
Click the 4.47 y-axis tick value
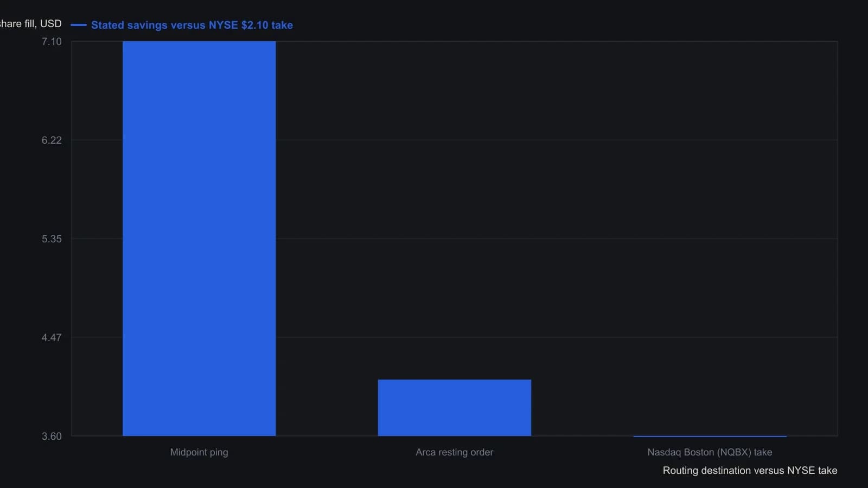(x=52, y=338)
